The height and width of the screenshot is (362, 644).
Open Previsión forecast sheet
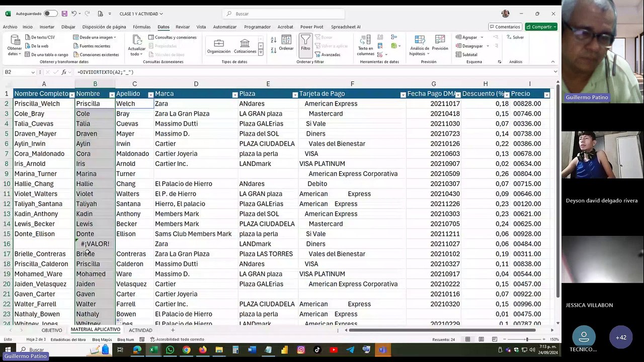tap(440, 43)
